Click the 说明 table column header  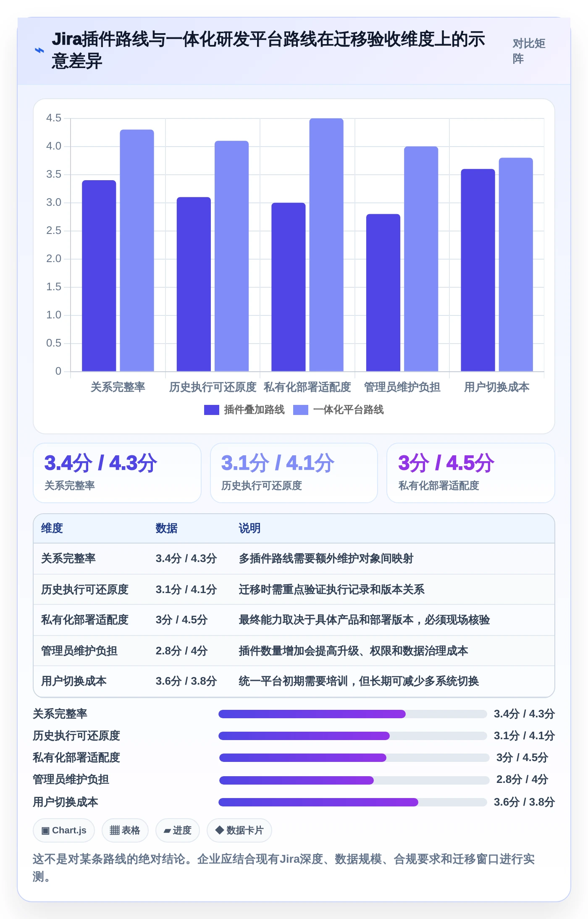coord(250,528)
